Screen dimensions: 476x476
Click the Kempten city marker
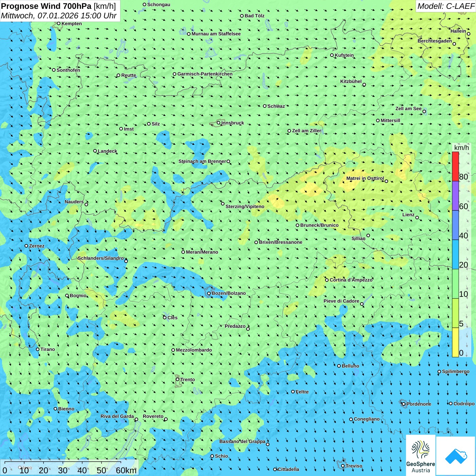pos(58,23)
